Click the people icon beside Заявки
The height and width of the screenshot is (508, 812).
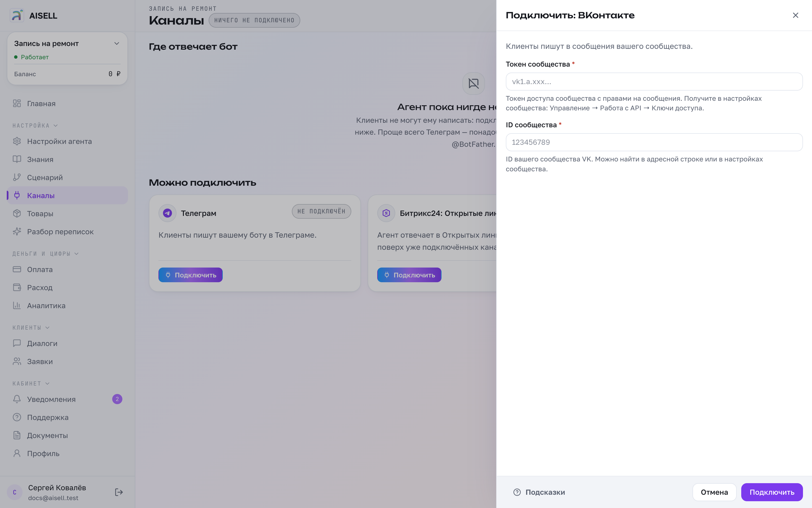tap(17, 362)
